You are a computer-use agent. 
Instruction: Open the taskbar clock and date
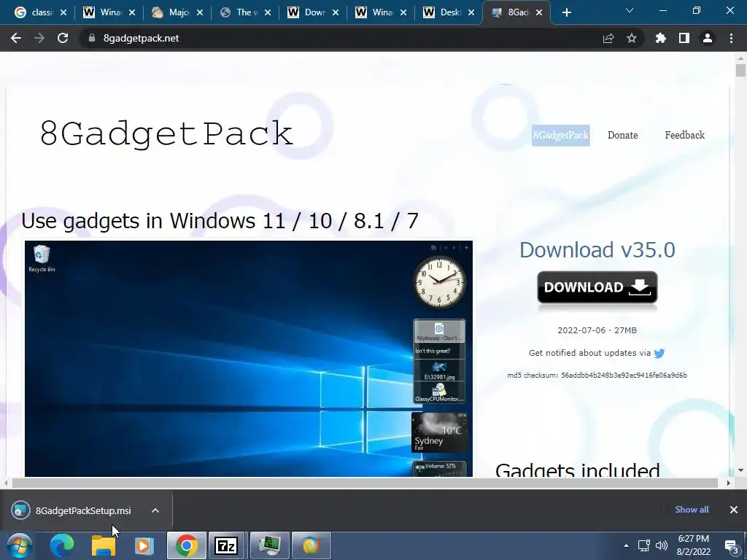coord(694,545)
